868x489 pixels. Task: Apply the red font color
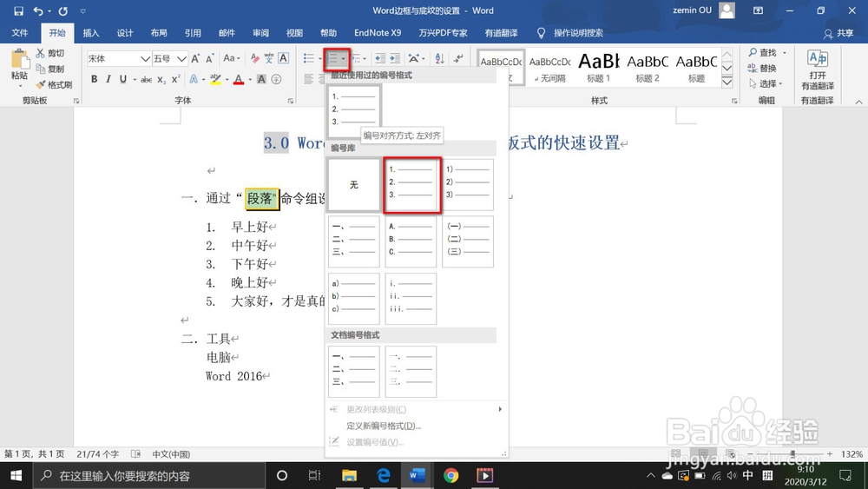click(x=239, y=79)
